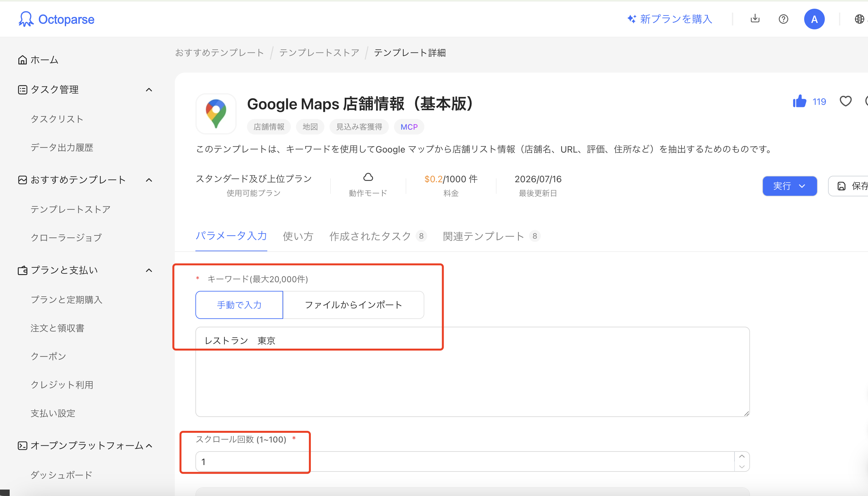The height and width of the screenshot is (496, 868).
Task: Open the 実行 dropdown button
Action: tap(789, 186)
